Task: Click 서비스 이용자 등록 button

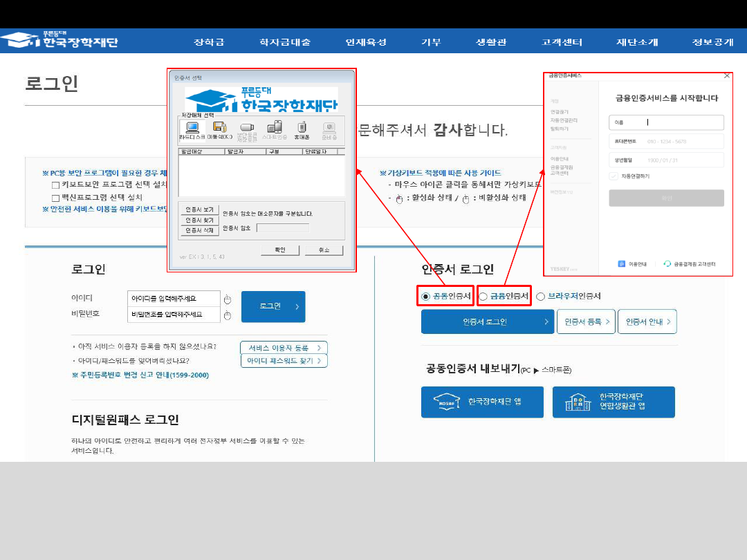Action: 284,348
